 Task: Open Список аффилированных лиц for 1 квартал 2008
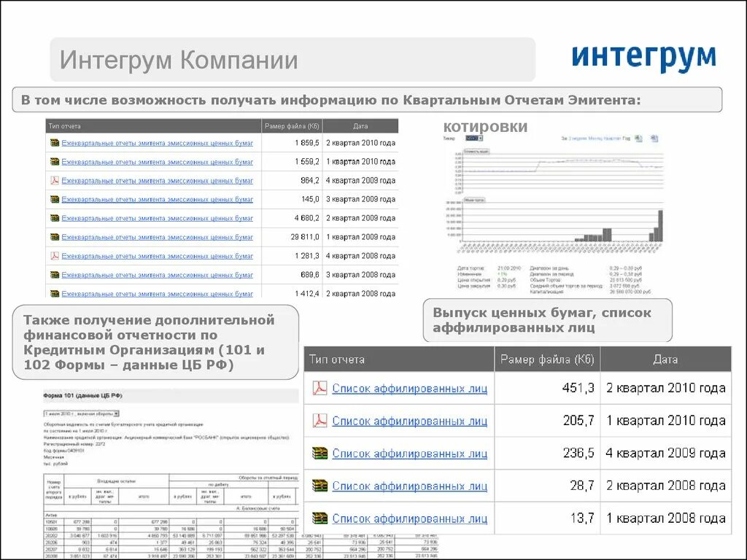coord(410,518)
